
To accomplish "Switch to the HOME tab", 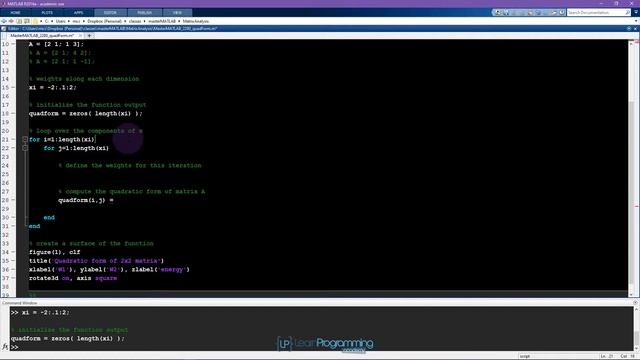I will tap(16, 13).
